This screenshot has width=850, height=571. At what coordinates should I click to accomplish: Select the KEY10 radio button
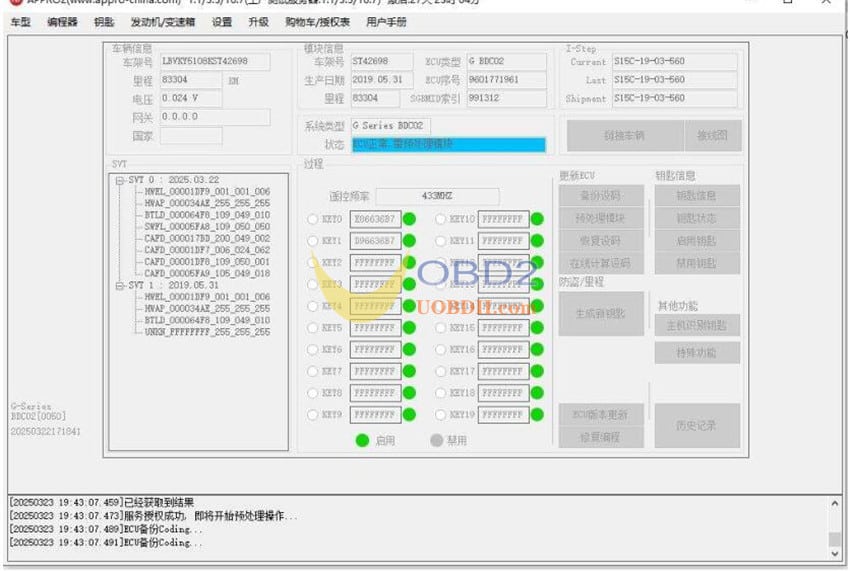pos(440,219)
